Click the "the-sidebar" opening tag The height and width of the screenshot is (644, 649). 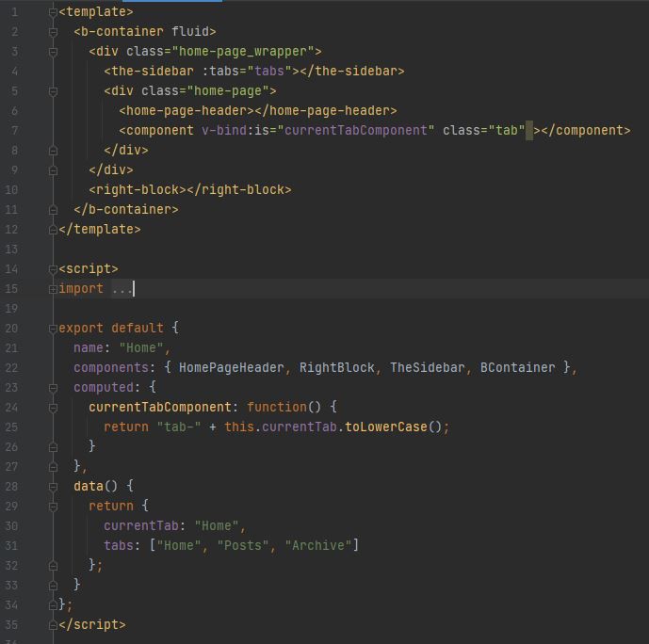pyautogui.click(x=149, y=72)
